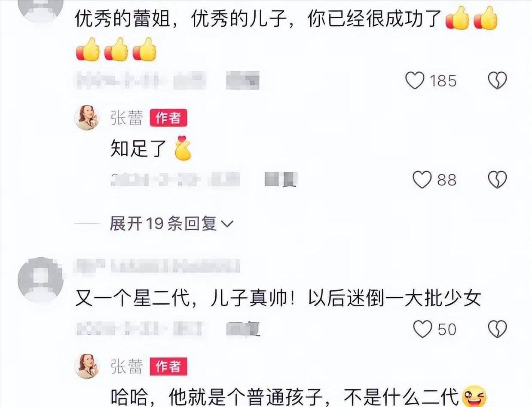Dislike the 优秀的蕾姐 comment via broken heart
The height and width of the screenshot is (407, 532).
(x=498, y=80)
